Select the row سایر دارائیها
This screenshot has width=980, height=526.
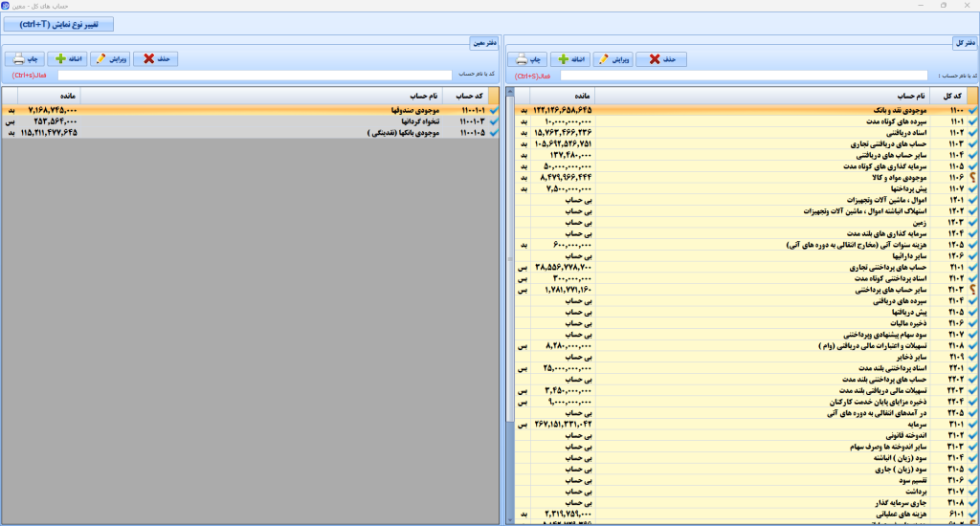pyautogui.click(x=746, y=256)
